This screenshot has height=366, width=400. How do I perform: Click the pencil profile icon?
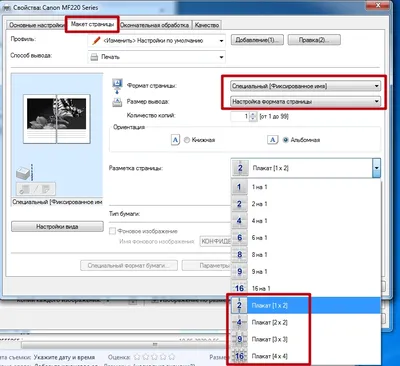point(96,41)
